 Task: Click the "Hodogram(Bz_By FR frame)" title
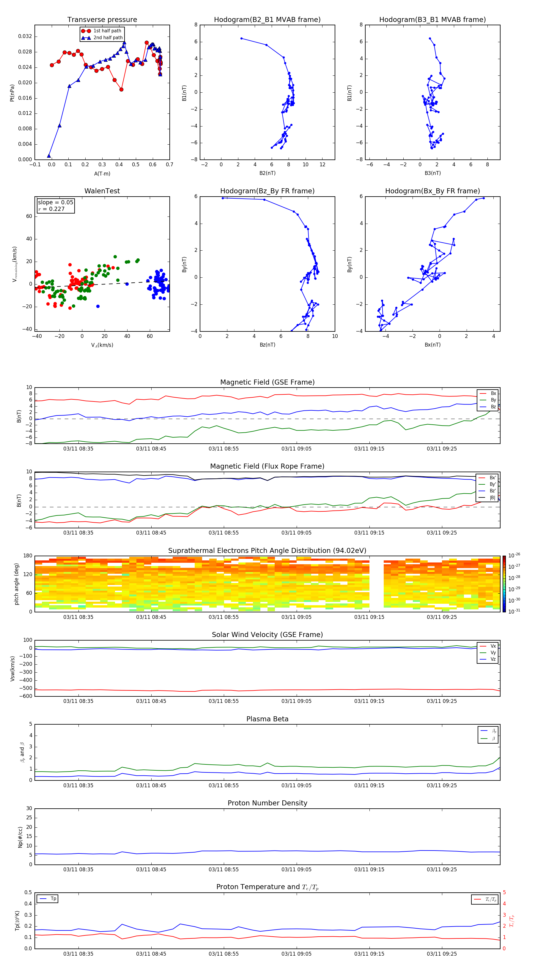[267, 191]
